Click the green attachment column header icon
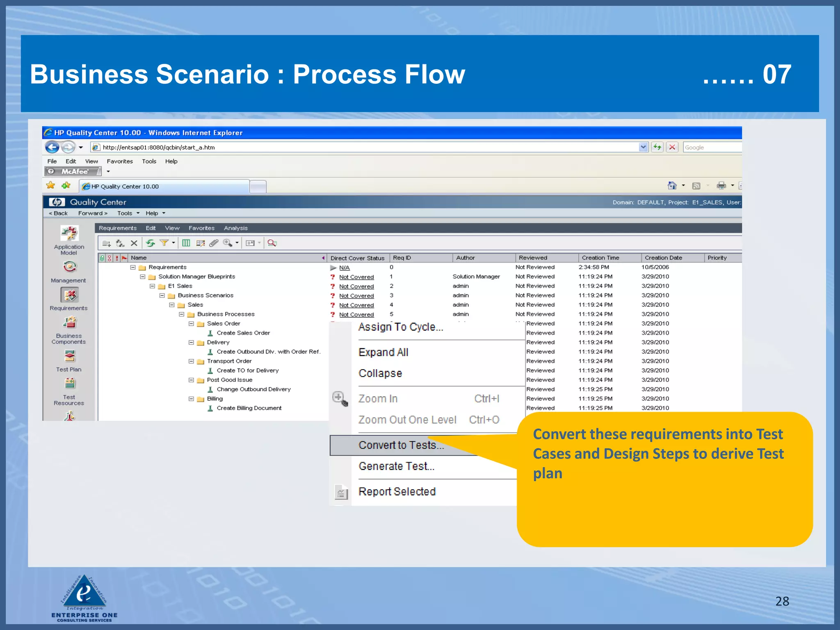The width and height of the screenshot is (840, 630). [x=102, y=258]
